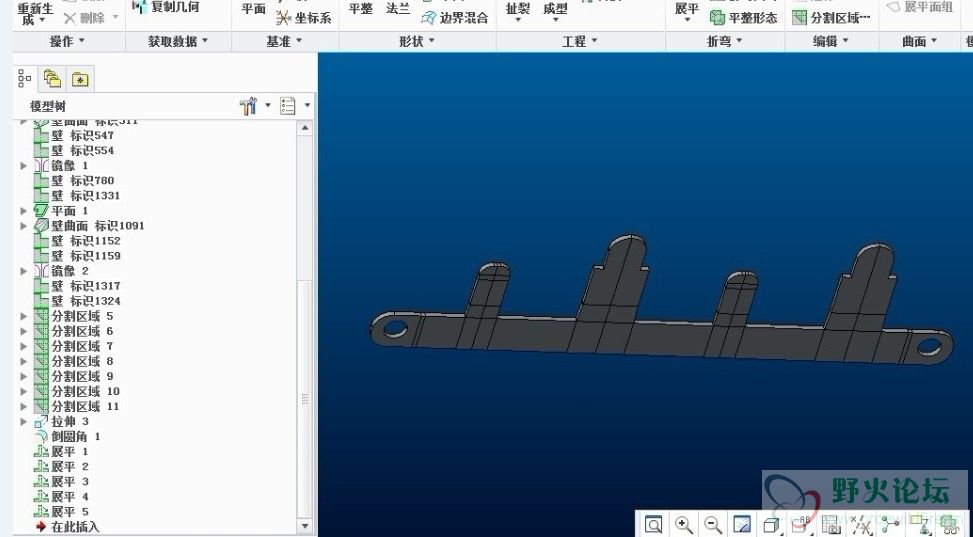This screenshot has width=973, height=537.
Task: Click the 展平 unbend ribbon button
Action: [x=687, y=12]
